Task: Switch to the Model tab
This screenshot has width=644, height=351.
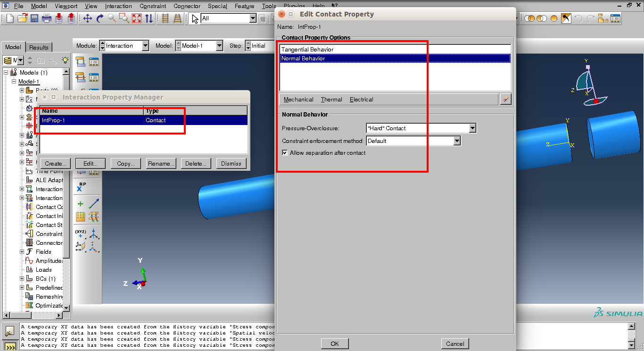Action: tap(13, 47)
